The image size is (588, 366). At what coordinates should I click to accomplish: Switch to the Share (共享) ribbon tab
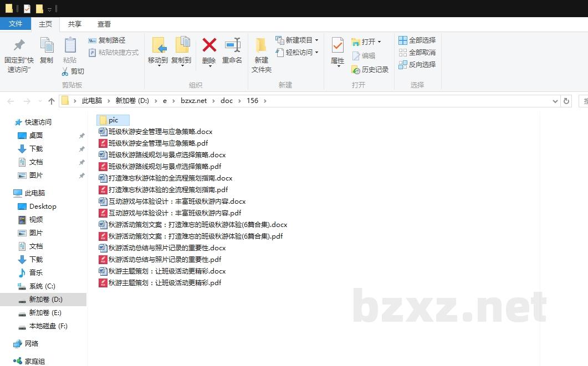pyautogui.click(x=75, y=24)
